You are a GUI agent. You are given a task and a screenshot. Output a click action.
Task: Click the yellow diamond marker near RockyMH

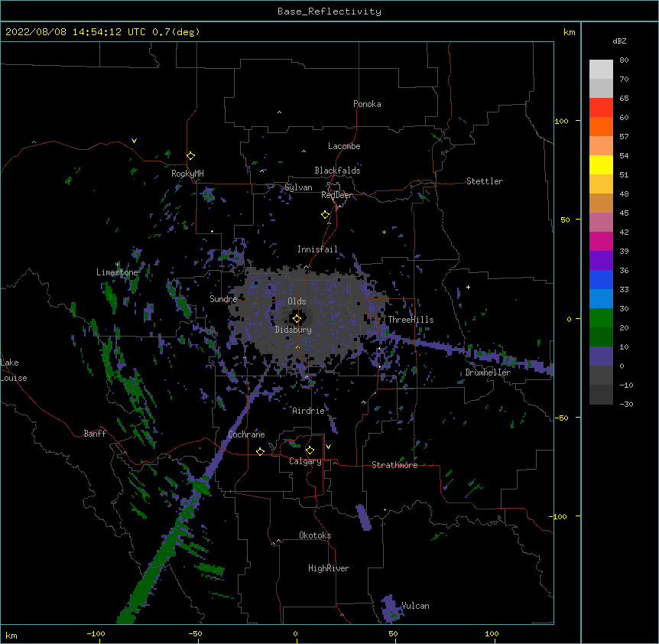(191, 156)
